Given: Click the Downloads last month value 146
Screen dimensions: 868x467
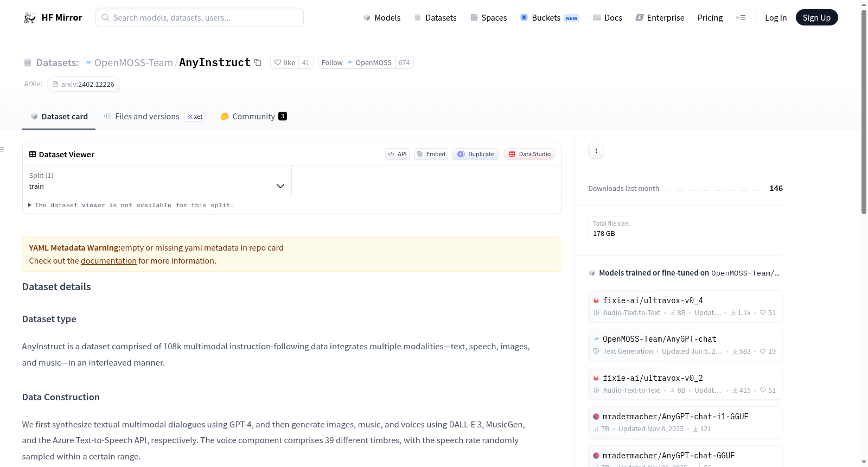Looking at the screenshot, I should click(776, 189).
